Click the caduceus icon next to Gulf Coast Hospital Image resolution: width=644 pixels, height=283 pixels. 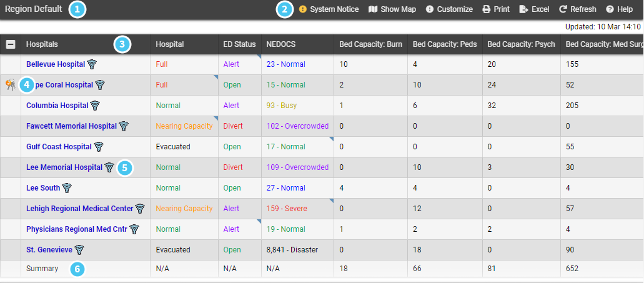[99, 147]
